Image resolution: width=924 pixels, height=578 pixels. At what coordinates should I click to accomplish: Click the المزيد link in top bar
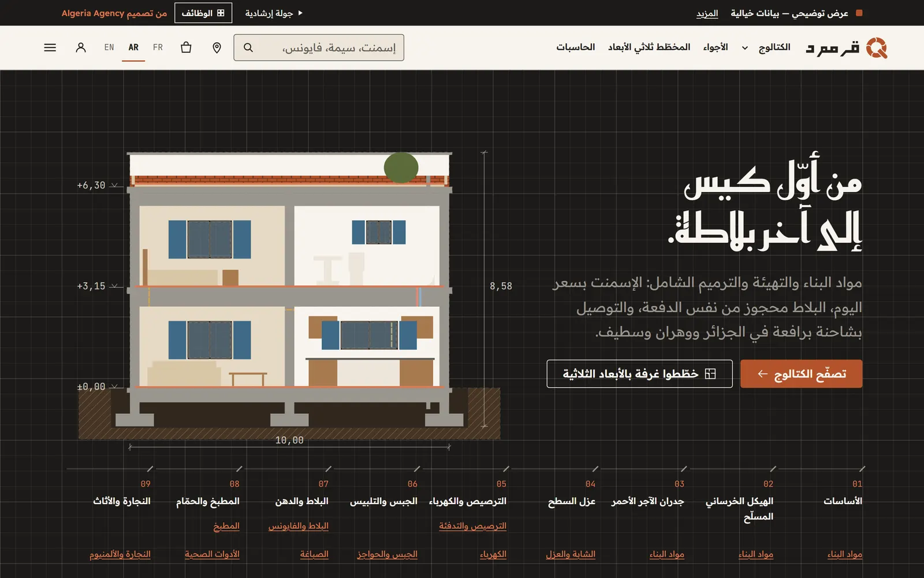707,13
